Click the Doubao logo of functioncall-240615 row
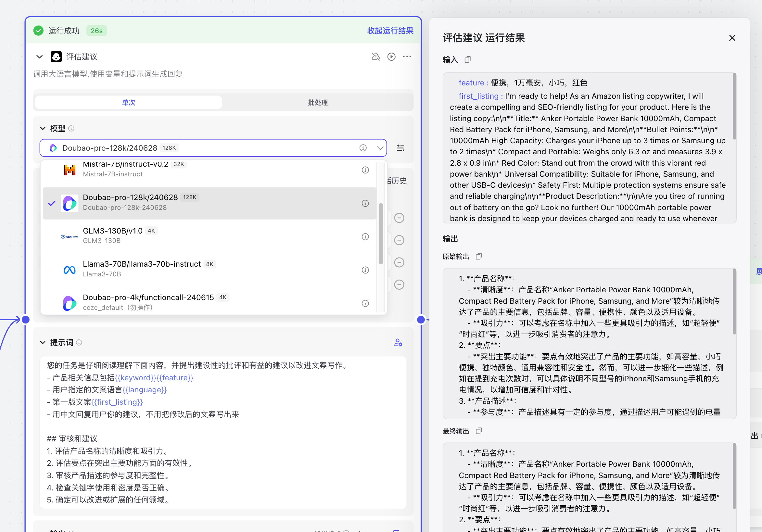Screen dimensions: 762x532 [x=70, y=303]
